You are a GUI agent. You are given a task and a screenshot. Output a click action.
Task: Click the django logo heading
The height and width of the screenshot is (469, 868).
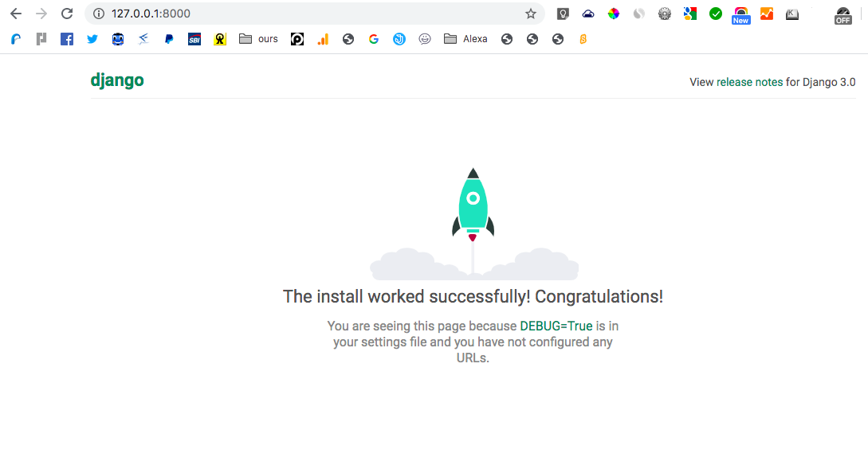pyautogui.click(x=117, y=80)
